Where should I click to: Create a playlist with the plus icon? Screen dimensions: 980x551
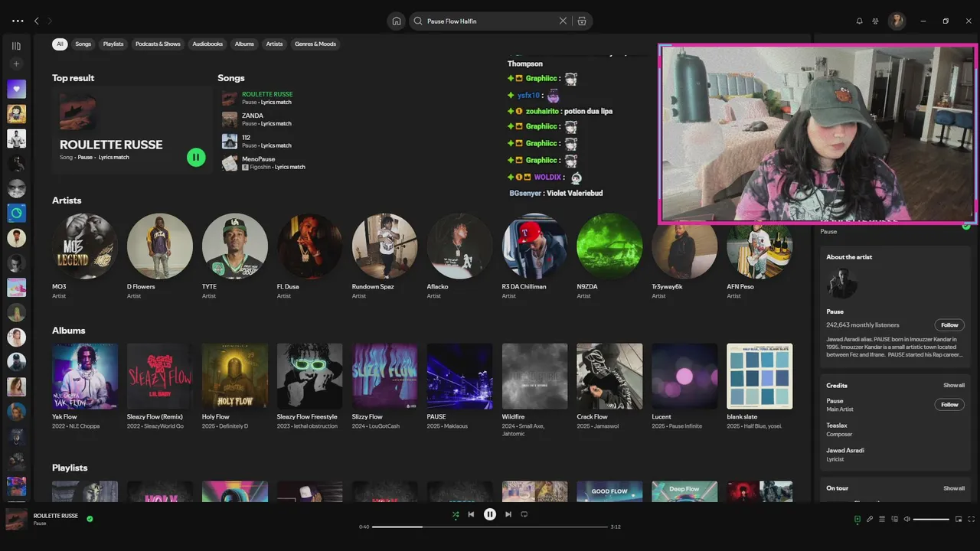[16, 64]
